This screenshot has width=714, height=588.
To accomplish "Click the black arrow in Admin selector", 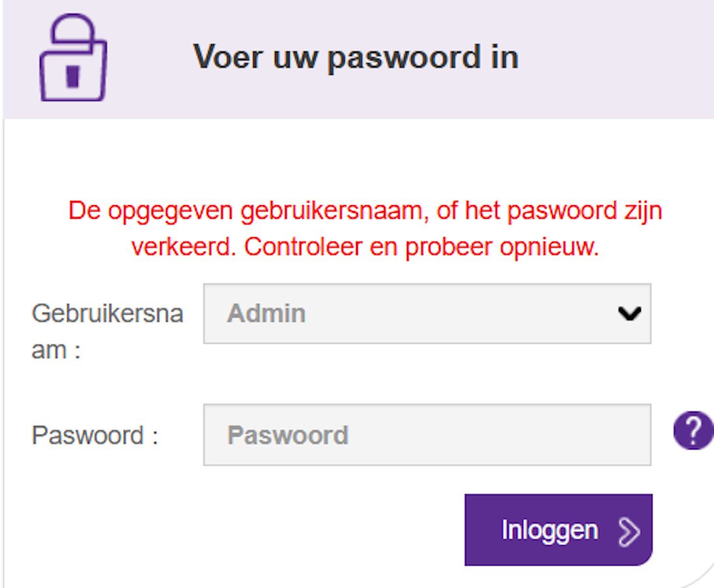I will click(630, 314).
